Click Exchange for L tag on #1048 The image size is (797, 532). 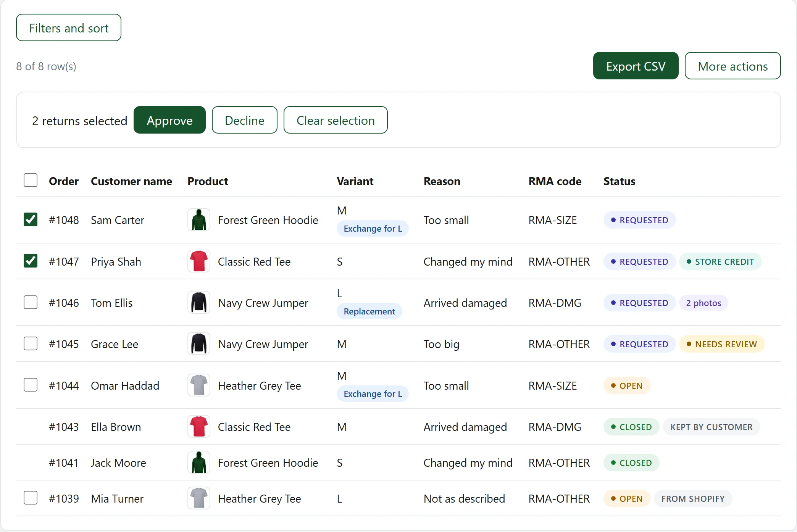point(373,229)
